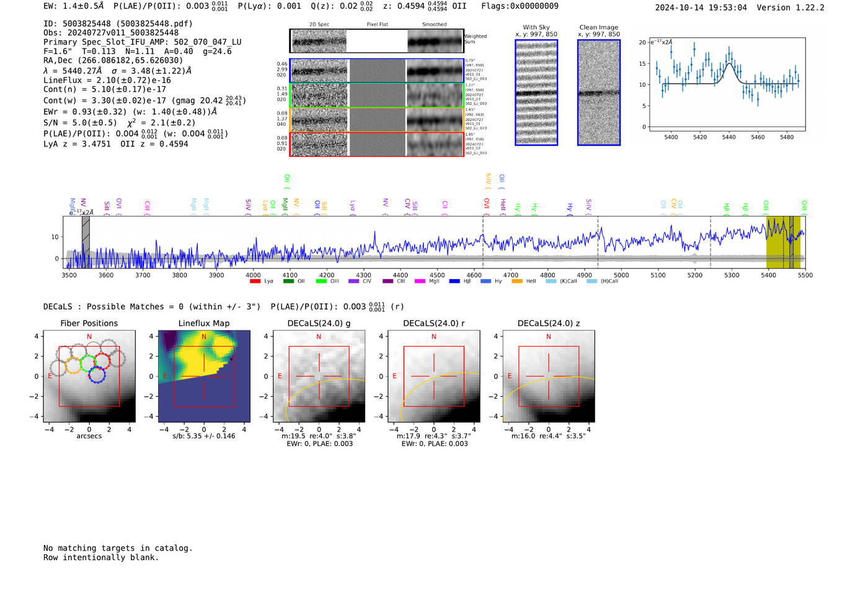Click the Version 1.22.2 text
This screenshot has width=868, height=591.
[790, 7]
